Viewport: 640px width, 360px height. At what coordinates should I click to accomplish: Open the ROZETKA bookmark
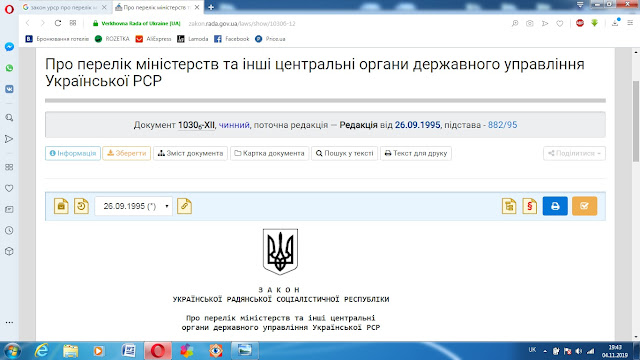point(112,39)
